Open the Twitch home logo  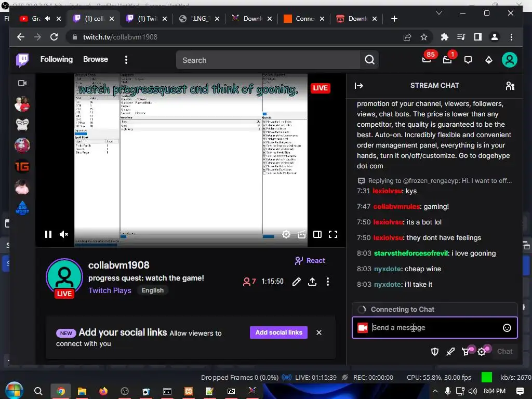(x=22, y=60)
